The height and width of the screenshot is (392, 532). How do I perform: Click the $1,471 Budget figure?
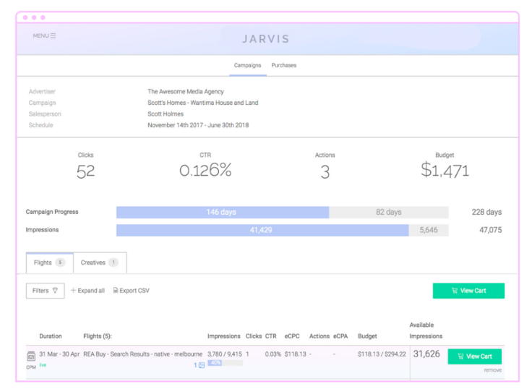pos(445,171)
